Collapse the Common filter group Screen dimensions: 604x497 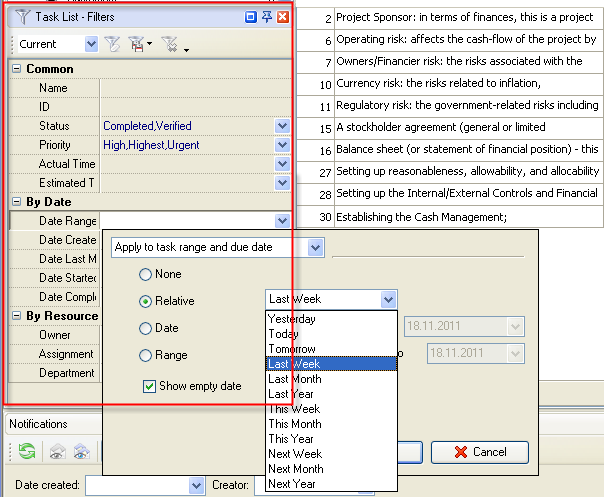[x=16, y=69]
